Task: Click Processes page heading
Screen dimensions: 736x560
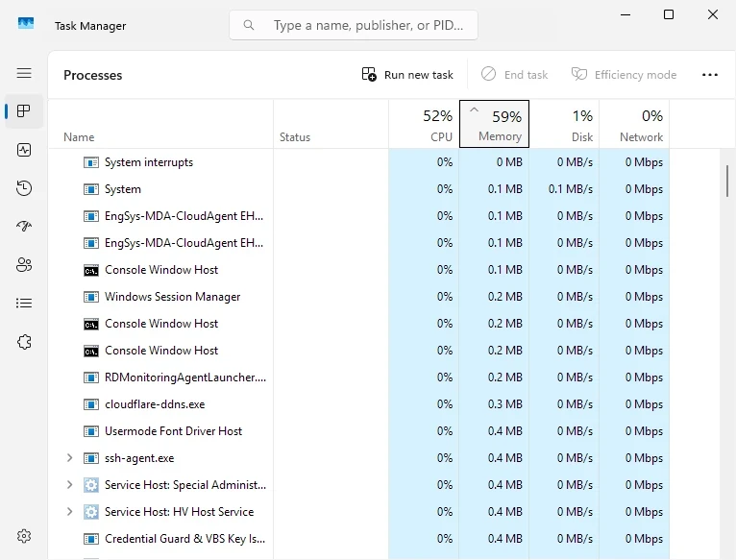Action: point(93,75)
